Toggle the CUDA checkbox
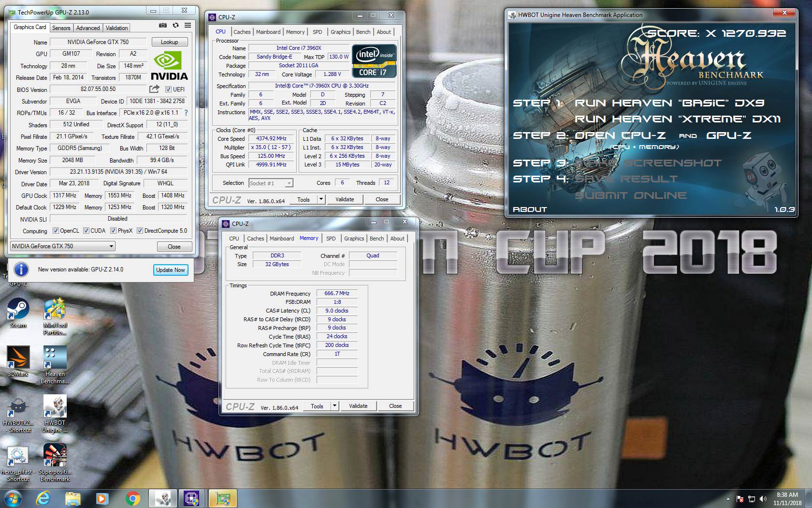 click(86, 231)
